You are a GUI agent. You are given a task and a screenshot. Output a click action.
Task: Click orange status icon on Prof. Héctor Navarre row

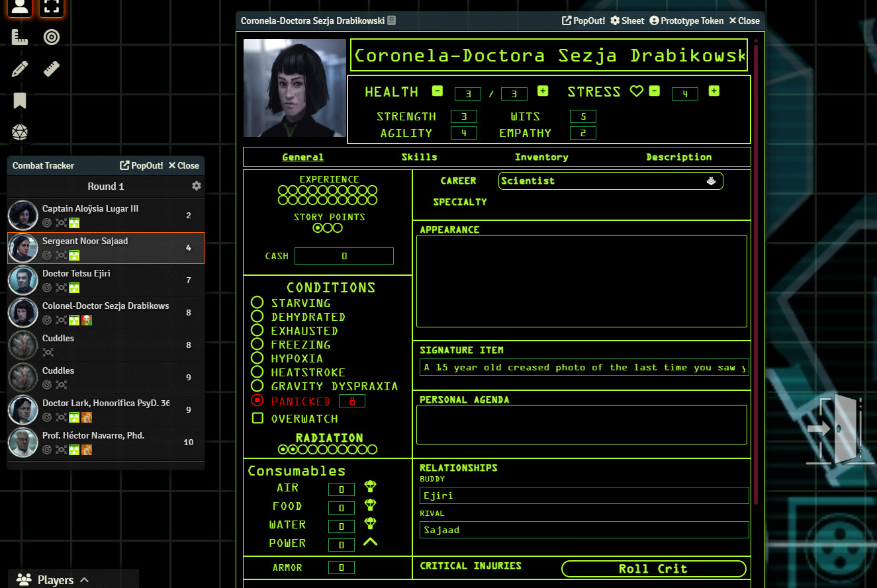[x=87, y=450]
